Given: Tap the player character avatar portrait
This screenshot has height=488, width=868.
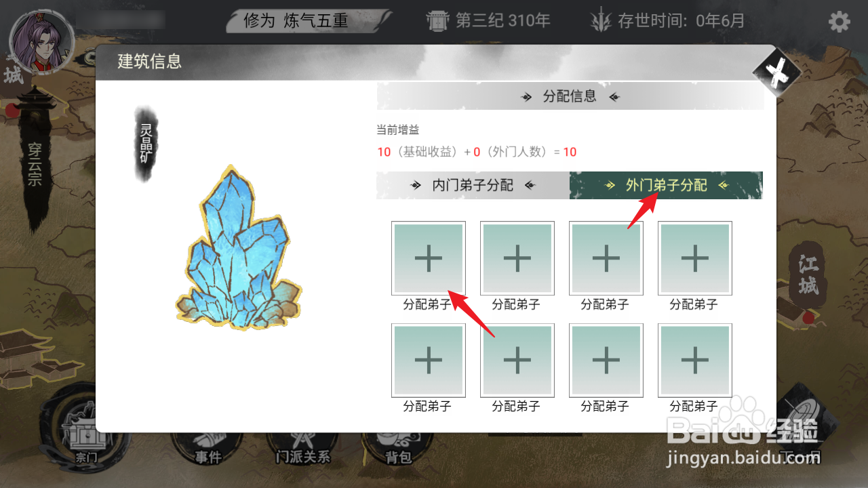Looking at the screenshot, I should tap(41, 42).
